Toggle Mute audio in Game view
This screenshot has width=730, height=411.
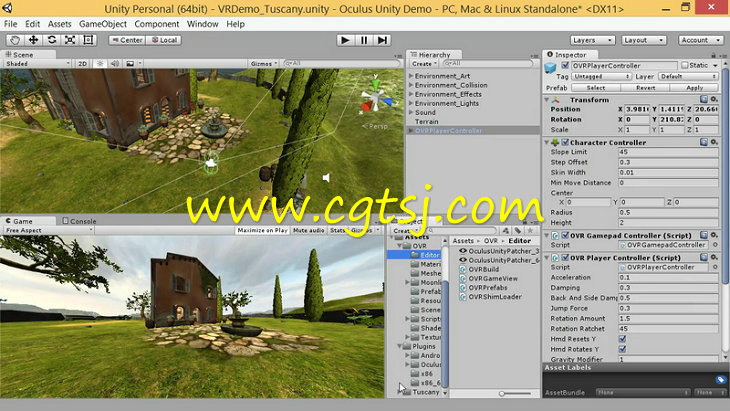309,230
